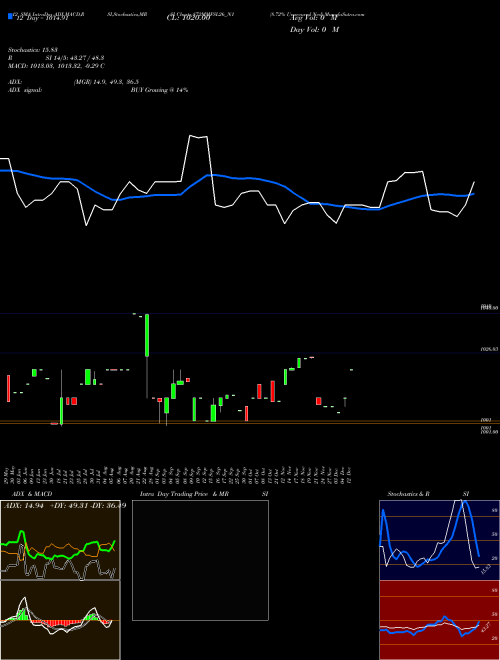
Task: Open the blue Stochastics panel
Action: click(439, 540)
